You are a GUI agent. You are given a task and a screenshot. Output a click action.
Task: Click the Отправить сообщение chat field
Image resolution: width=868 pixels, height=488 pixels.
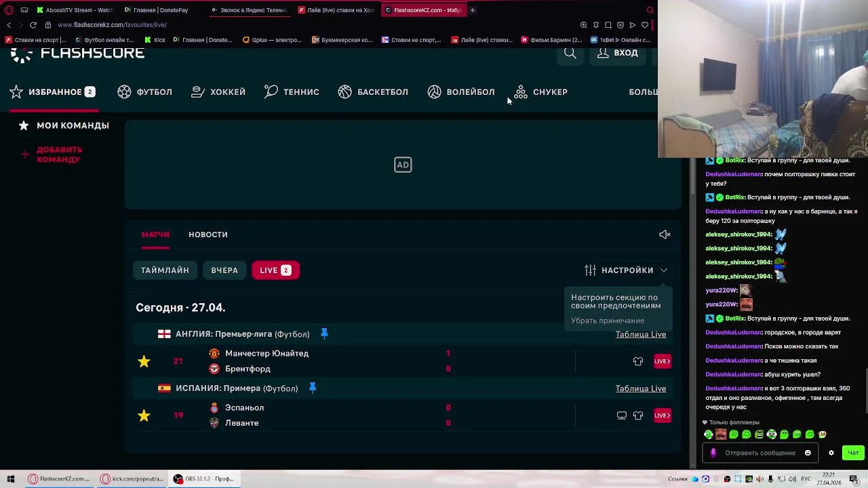760,453
